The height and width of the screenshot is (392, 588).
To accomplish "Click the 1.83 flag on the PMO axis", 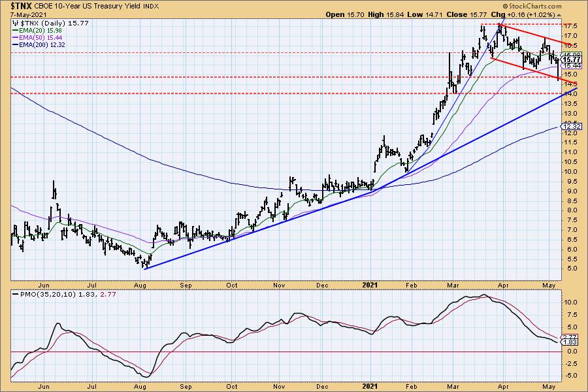I will (x=570, y=342).
